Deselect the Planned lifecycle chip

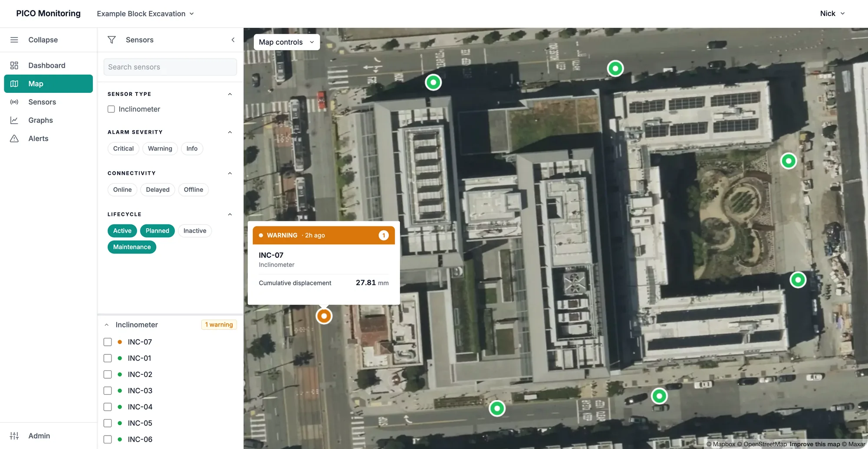[x=158, y=231]
